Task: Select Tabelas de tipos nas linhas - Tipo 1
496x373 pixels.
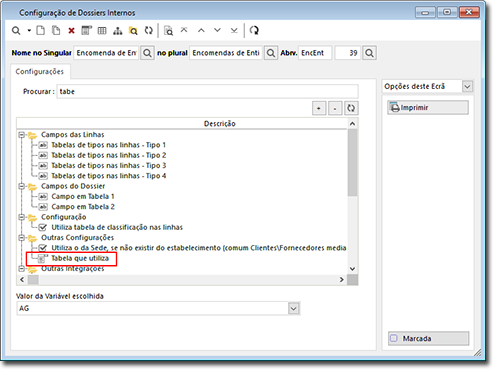Action: pos(108,145)
